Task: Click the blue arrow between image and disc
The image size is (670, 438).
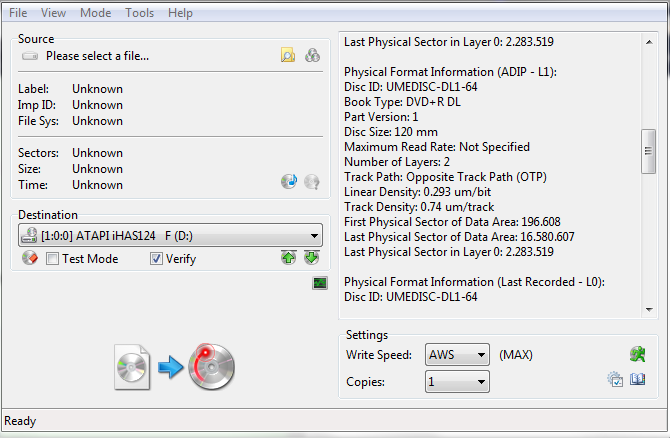Action: point(170,367)
